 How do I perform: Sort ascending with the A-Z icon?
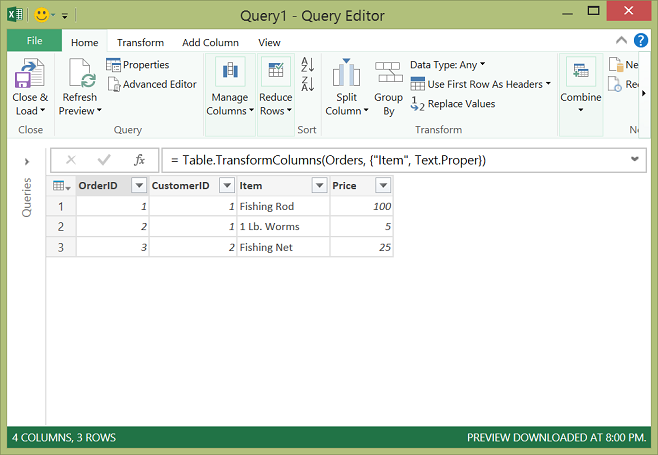[307, 66]
